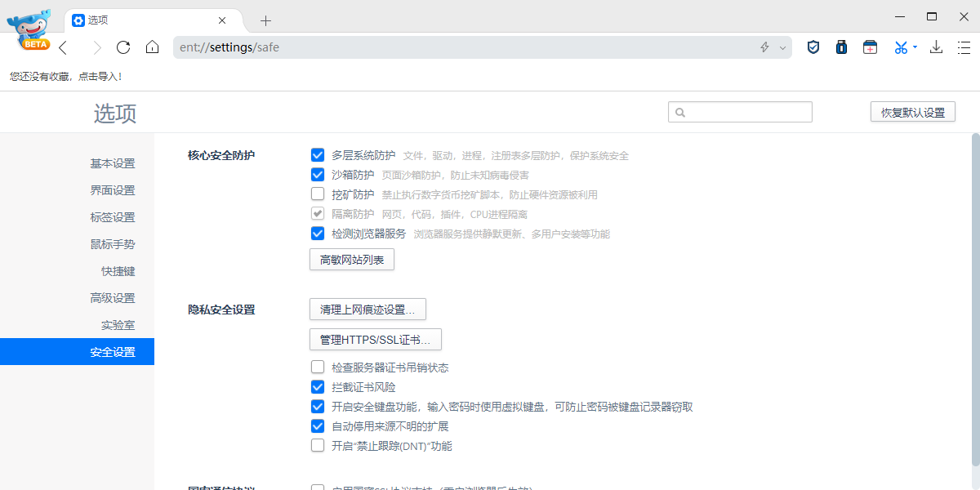The image size is (980, 490).
Task: Open the lightning icon's chevron dropdown
Action: 782,47
